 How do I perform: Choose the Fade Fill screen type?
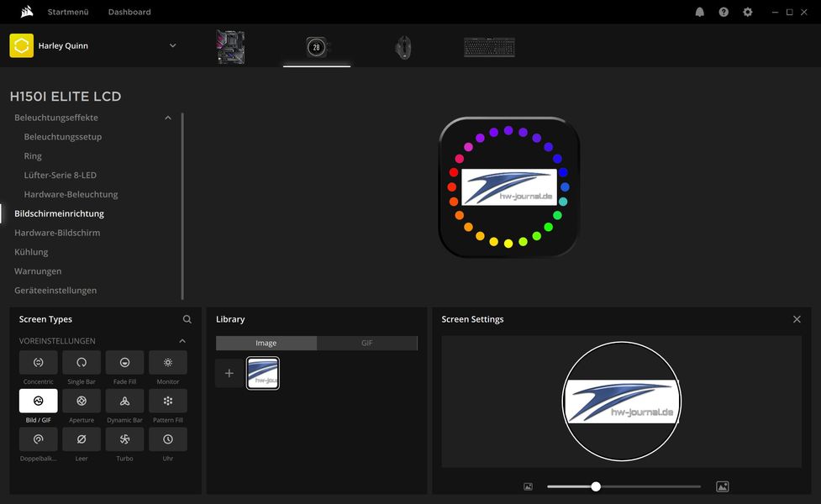coord(124,362)
